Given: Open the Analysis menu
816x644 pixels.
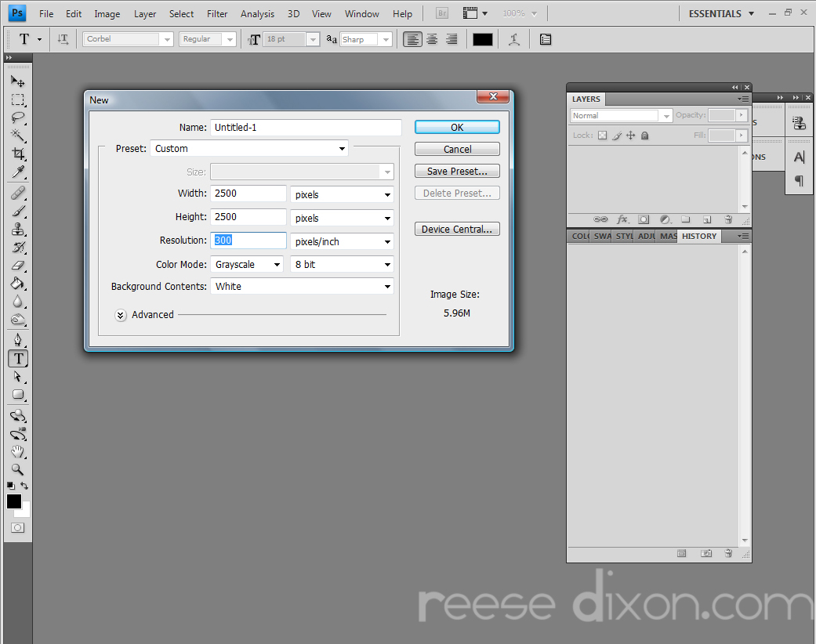Looking at the screenshot, I should (x=257, y=14).
